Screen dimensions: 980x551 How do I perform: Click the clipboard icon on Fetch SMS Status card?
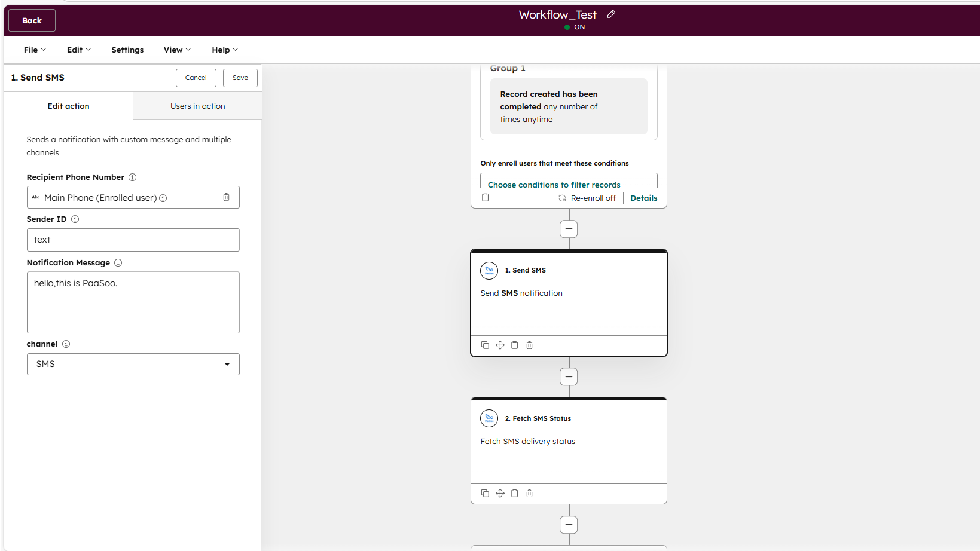pyautogui.click(x=515, y=493)
